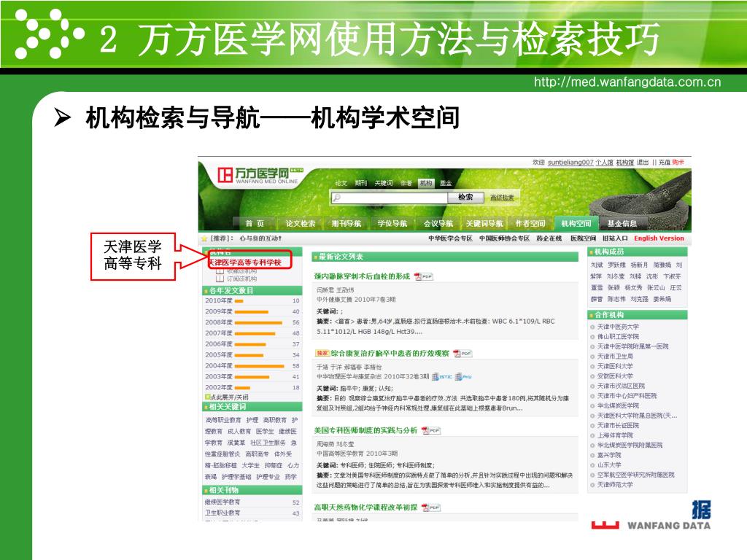
Task: Click the 购卡 buy card link
Action: [678, 163]
